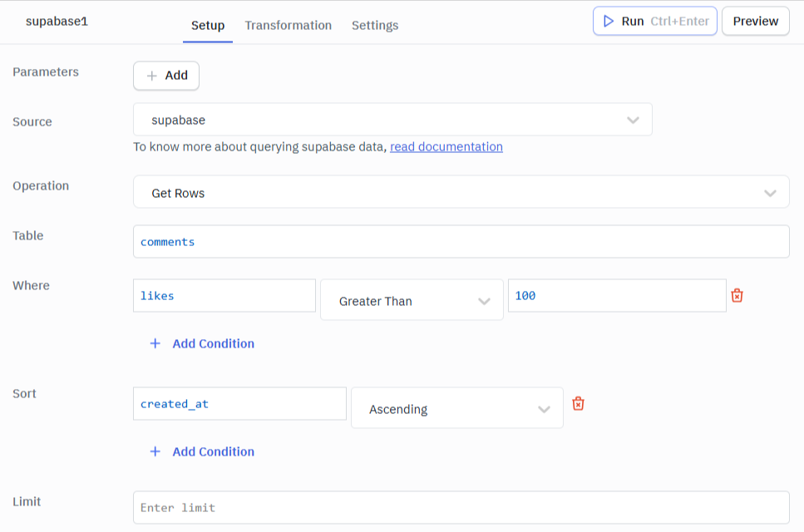
Task: Click the Preview button
Action: 755,21
